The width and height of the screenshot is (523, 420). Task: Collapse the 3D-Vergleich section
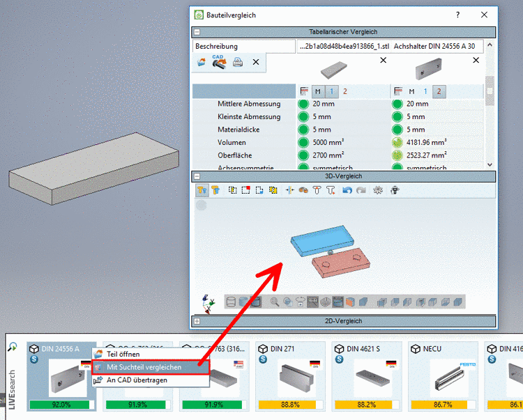tap(197, 176)
